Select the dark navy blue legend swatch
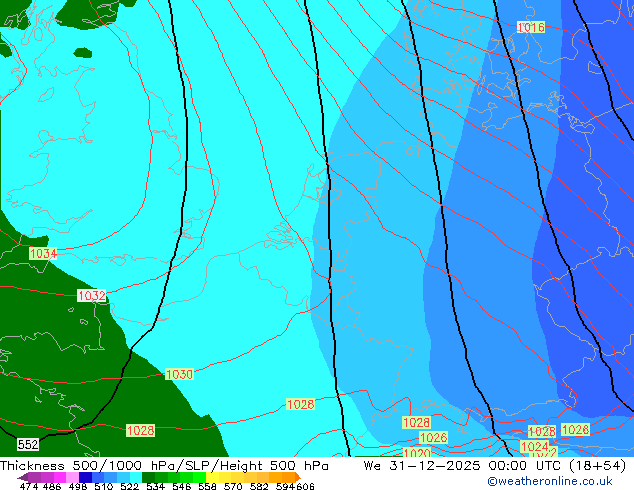The height and width of the screenshot is (490, 634). [x=85, y=477]
